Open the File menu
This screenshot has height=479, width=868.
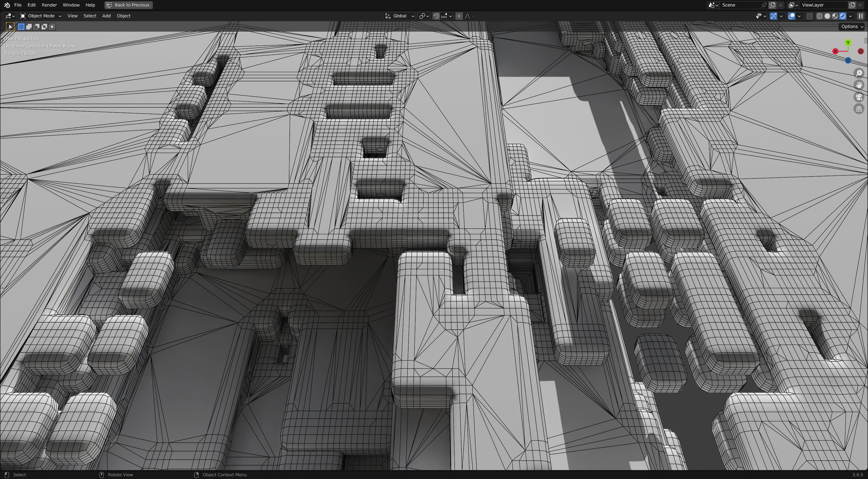pos(18,5)
